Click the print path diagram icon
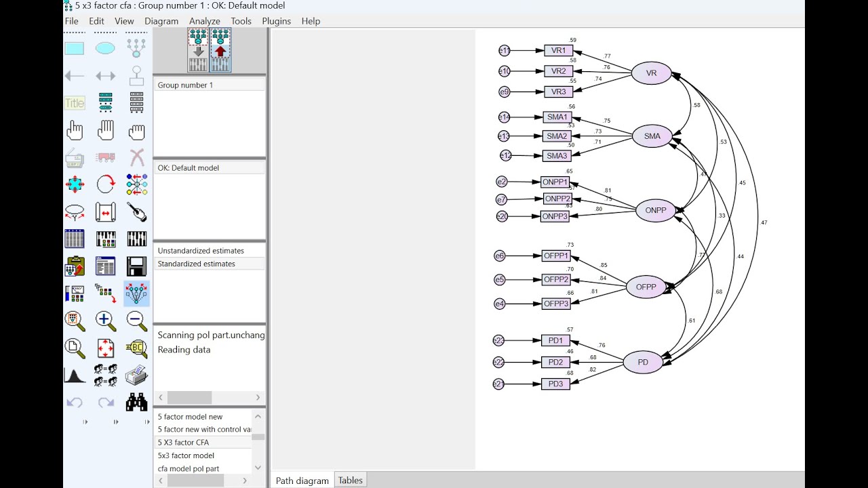 136,375
